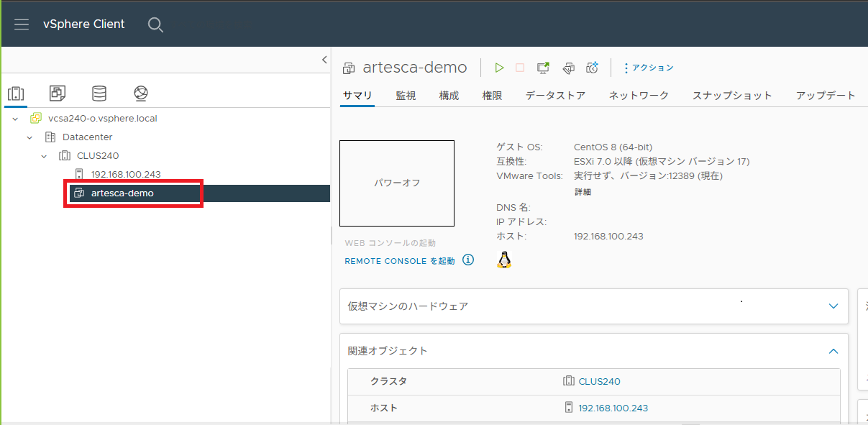This screenshot has width=868, height=425.
Task: Open the スナップショット tab
Action: [732, 96]
